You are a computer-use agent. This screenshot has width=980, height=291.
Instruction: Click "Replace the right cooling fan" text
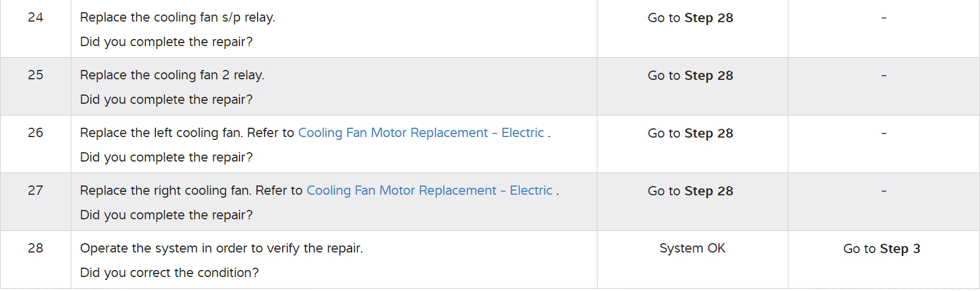tap(165, 191)
